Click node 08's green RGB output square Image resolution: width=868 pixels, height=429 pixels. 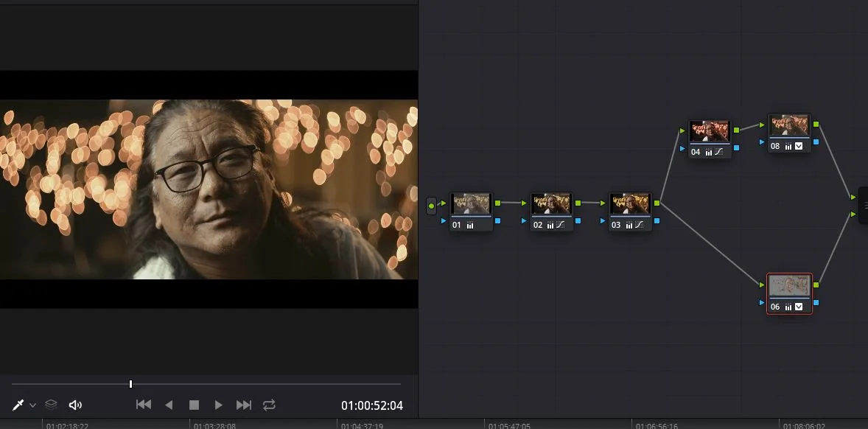pos(816,124)
